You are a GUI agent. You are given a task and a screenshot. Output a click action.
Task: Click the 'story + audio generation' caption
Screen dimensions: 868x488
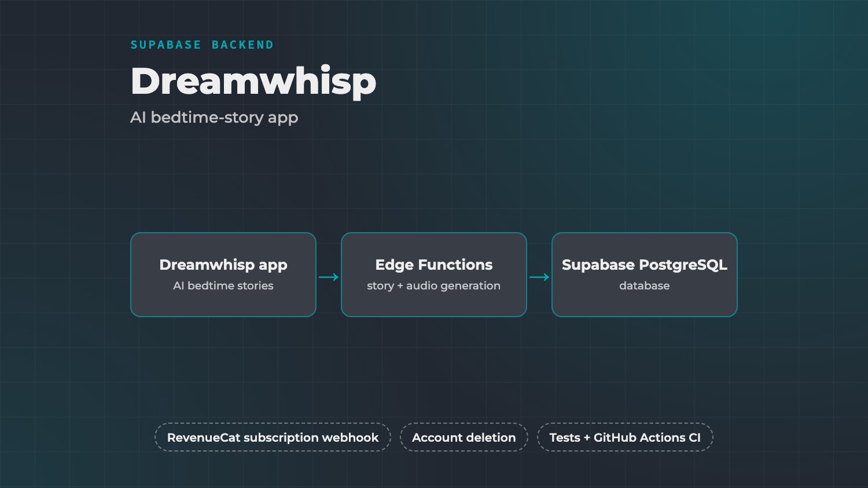point(434,285)
